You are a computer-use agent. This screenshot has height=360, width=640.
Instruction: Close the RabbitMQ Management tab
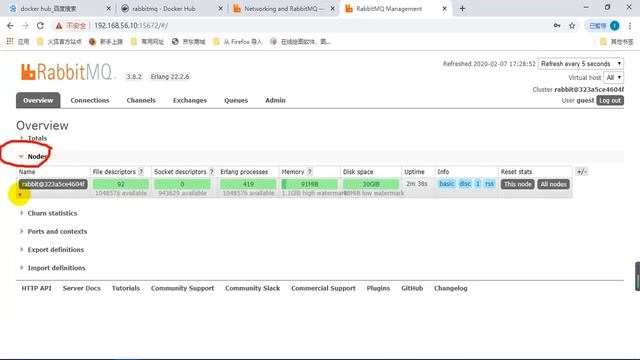pyautogui.click(x=444, y=8)
